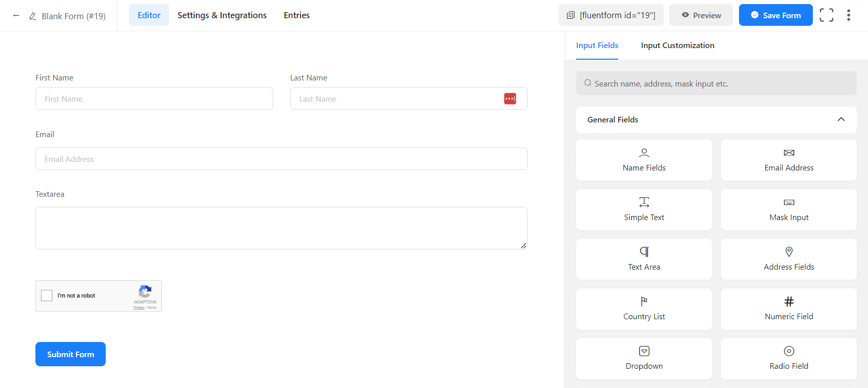868x388 pixels.
Task: Add a Radio Field element
Action: [x=788, y=358]
